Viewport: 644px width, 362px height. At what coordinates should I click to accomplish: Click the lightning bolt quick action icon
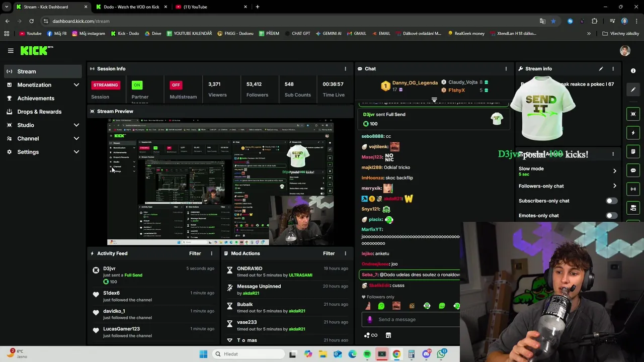[633, 133]
